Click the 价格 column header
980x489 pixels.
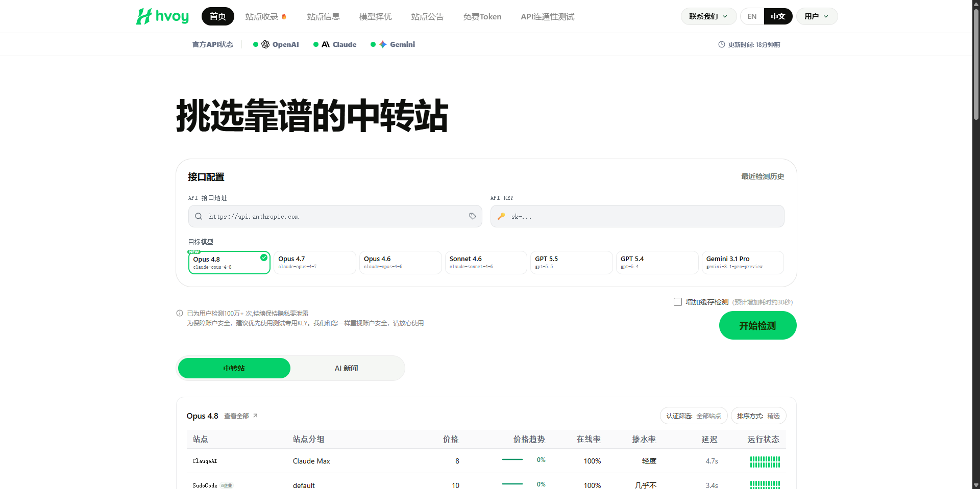point(451,439)
